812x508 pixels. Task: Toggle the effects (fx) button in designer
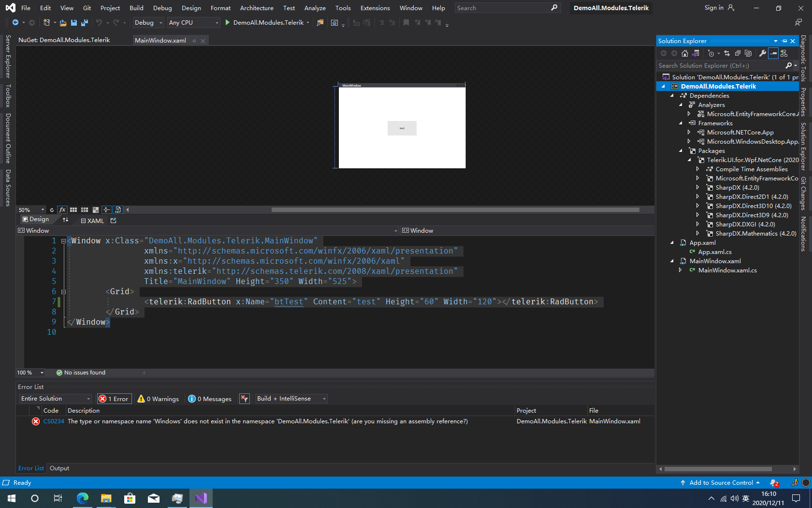[x=62, y=210]
